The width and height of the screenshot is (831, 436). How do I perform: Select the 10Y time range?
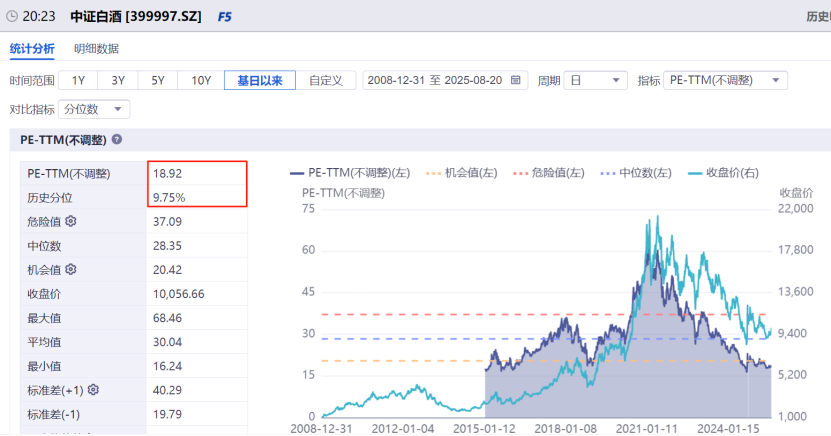(x=201, y=81)
